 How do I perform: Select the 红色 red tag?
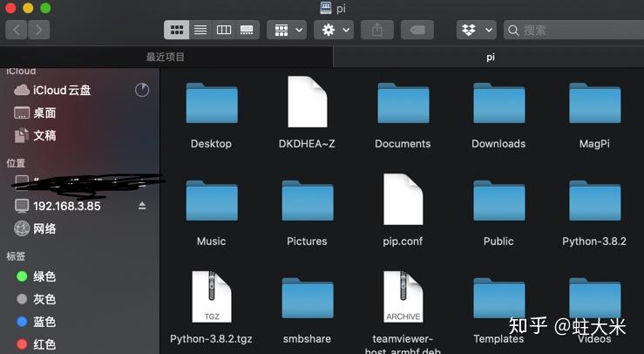click(36, 344)
